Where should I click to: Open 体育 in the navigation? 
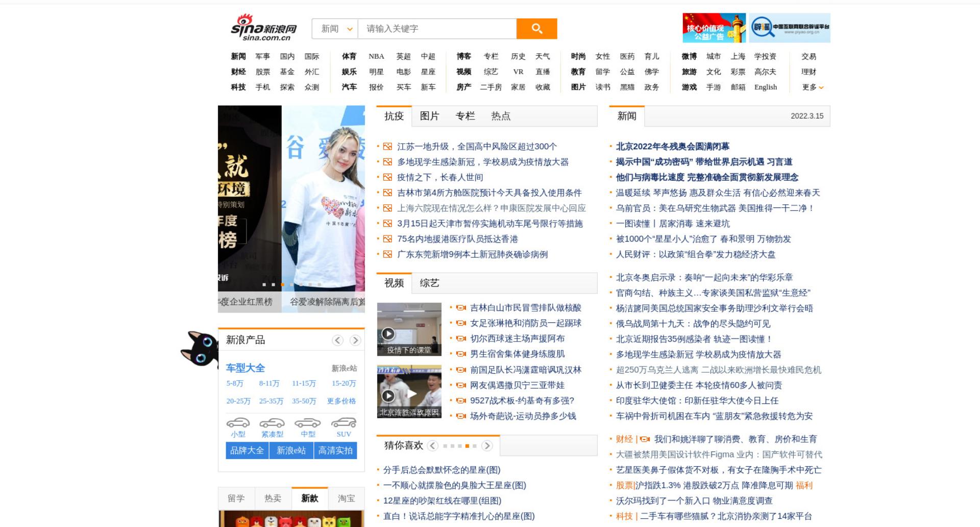pos(349,57)
